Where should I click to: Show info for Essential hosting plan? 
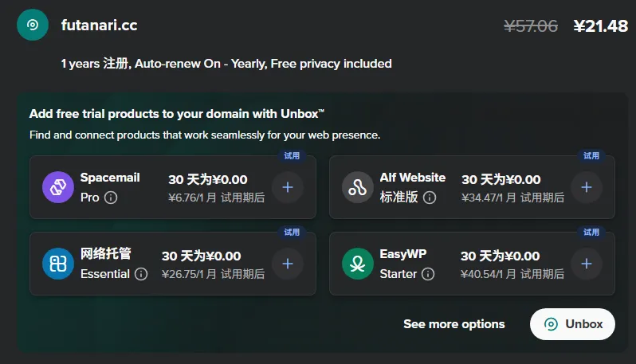point(141,274)
